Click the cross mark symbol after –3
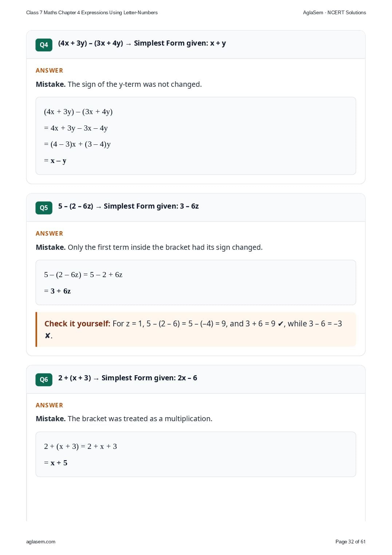Image resolution: width=392 pixels, height=555 pixels. pos(47,336)
